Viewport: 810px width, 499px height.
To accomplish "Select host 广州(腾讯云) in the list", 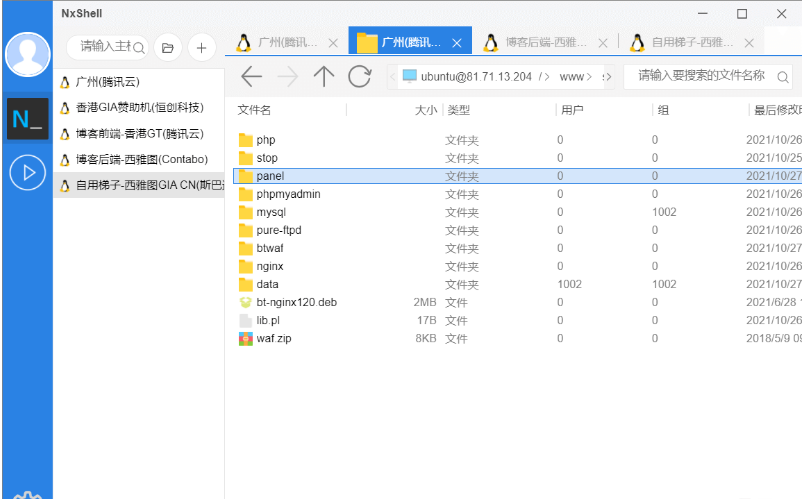I will pos(139,82).
